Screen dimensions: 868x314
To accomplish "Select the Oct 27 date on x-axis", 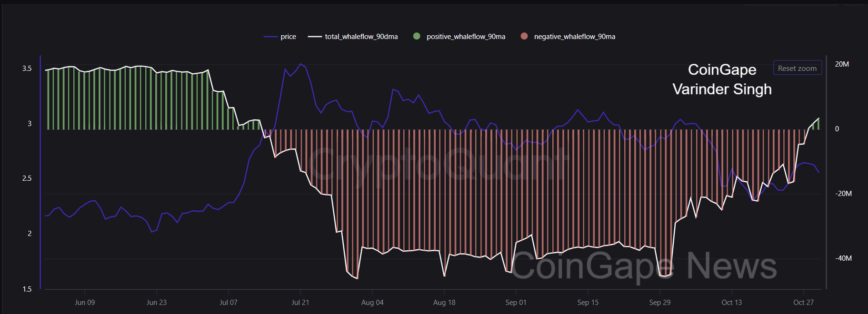I will coord(803,303).
